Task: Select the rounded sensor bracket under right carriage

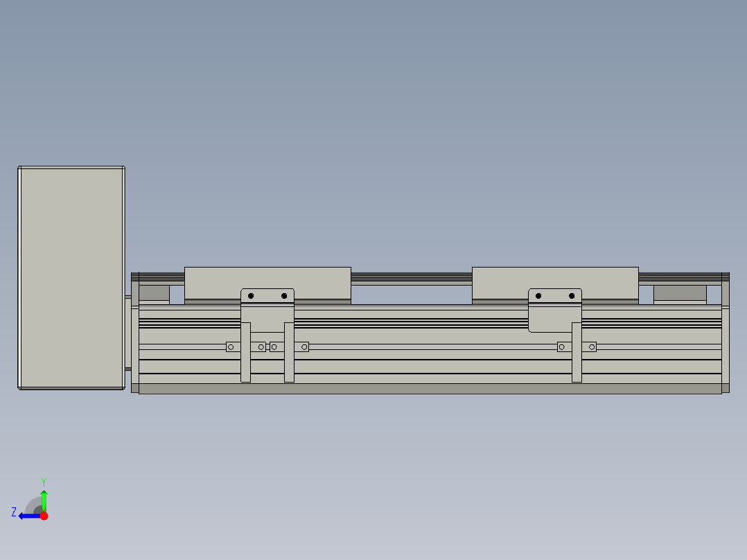Action: 555,310
